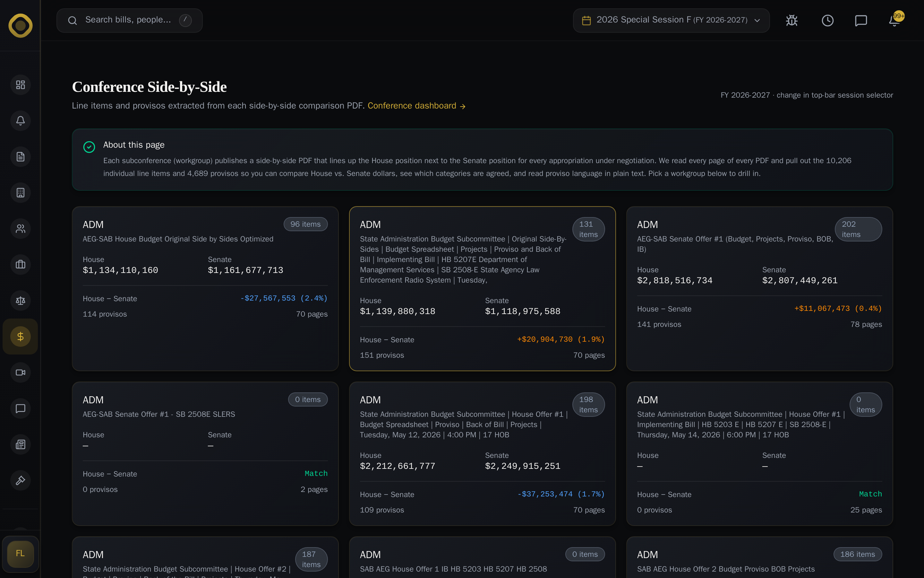924x578 pixels.
Task: Click the slash shortcut badge in search
Action: point(185,20)
